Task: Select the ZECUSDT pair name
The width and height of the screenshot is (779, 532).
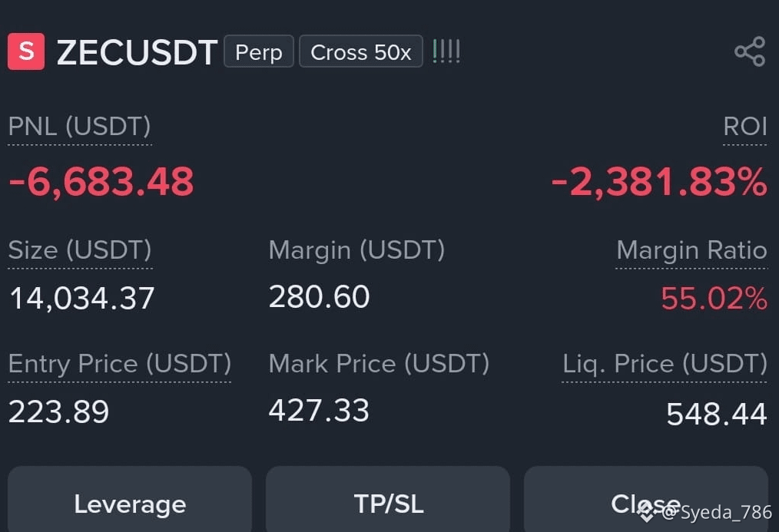Action: [x=137, y=52]
